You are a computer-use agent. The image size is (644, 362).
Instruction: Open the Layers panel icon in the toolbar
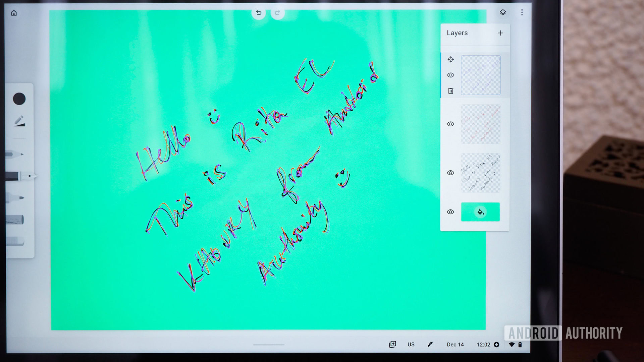[502, 12]
